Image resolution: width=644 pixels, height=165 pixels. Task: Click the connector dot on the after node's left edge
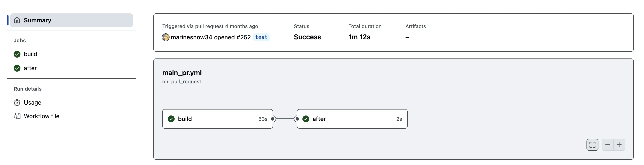[297, 119]
